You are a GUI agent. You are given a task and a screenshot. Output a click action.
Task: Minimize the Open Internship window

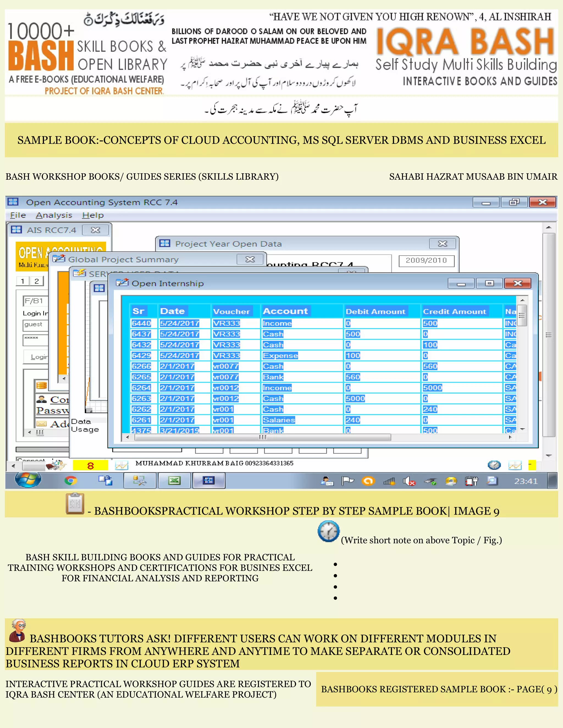[x=461, y=283]
